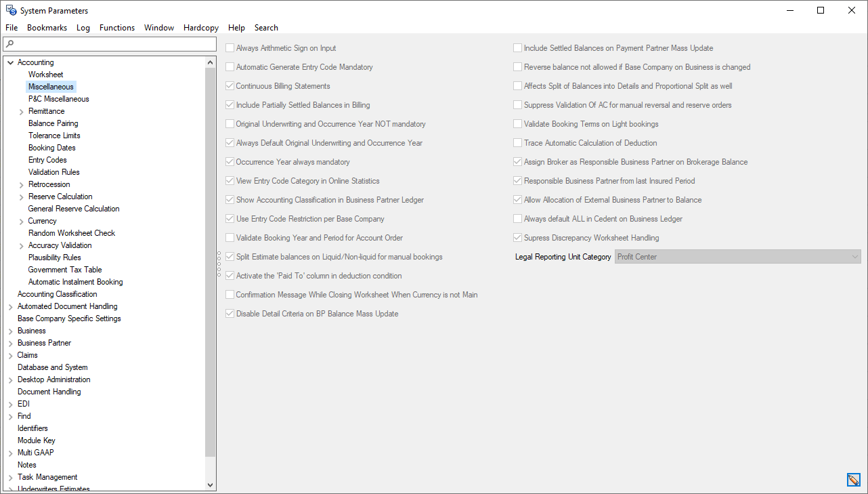Open the Hardcopy menu
This screenshot has width=868, height=494.
(x=200, y=28)
